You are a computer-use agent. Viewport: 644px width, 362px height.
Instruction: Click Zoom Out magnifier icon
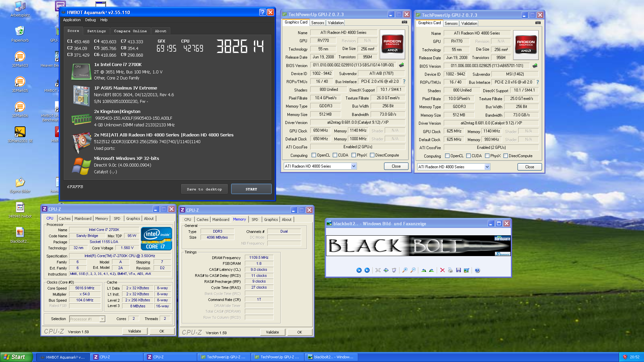click(413, 270)
